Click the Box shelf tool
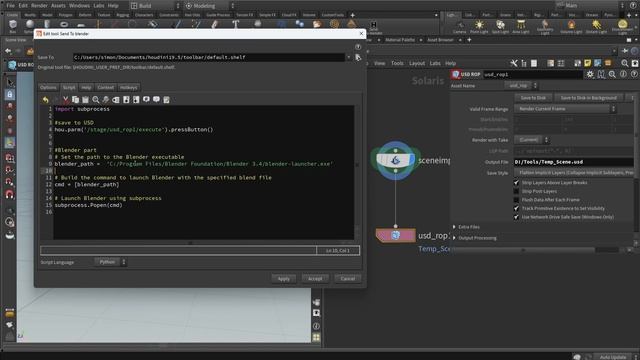640x360 pixels. [x=13, y=26]
